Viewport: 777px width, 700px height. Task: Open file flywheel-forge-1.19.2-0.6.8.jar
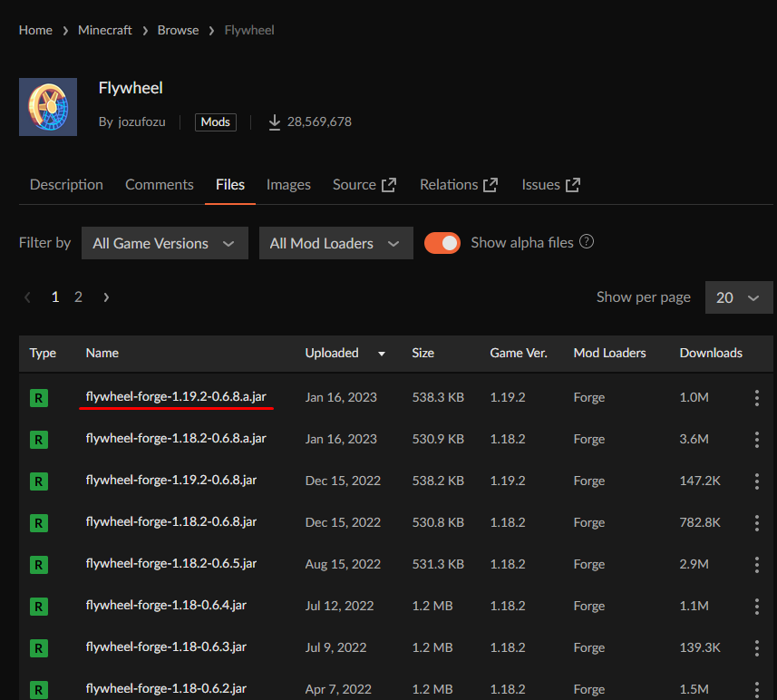pos(171,480)
